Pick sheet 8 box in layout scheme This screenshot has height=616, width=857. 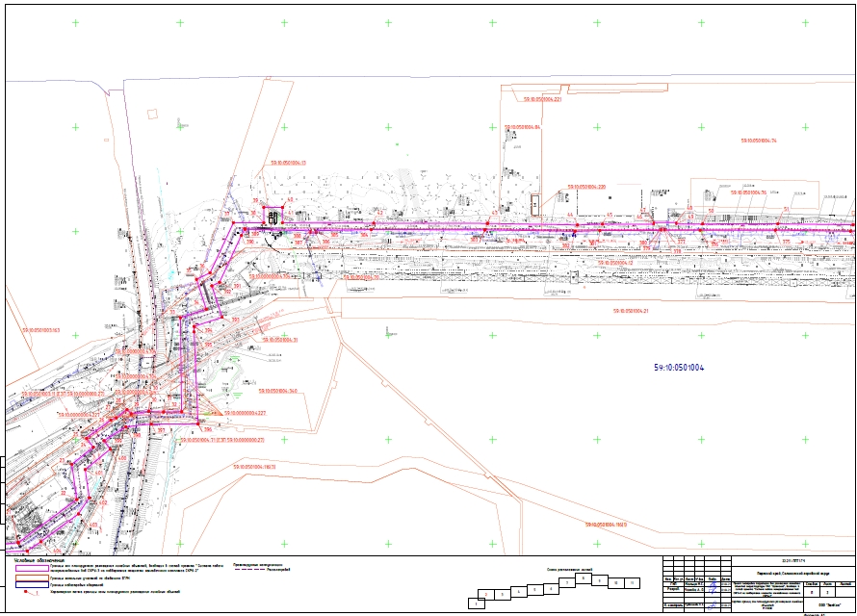(584, 577)
